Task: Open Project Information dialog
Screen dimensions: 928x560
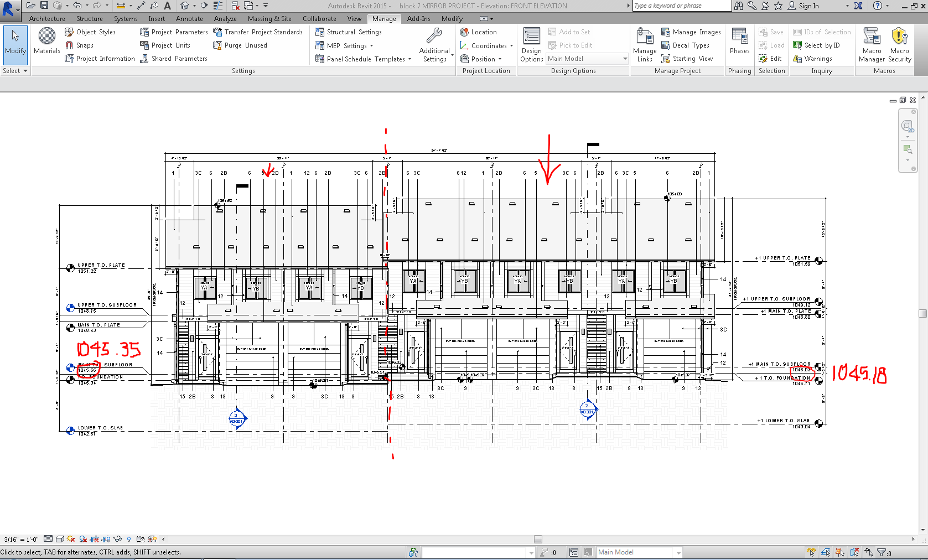Action: [x=100, y=59]
